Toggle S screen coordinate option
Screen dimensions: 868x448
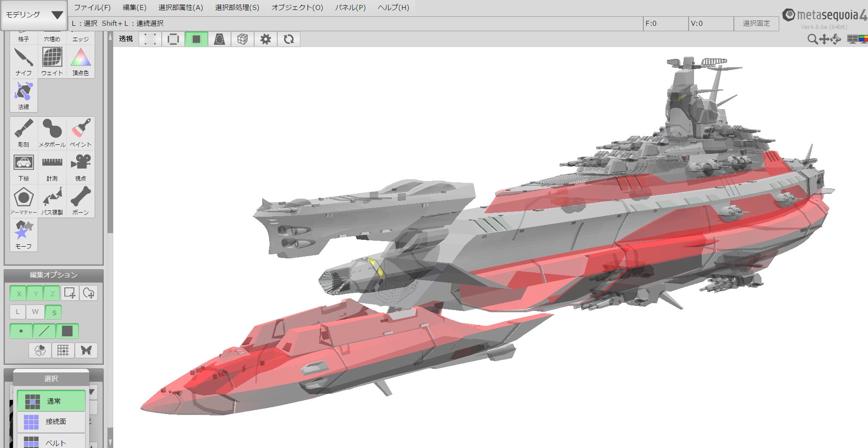pos(54,312)
